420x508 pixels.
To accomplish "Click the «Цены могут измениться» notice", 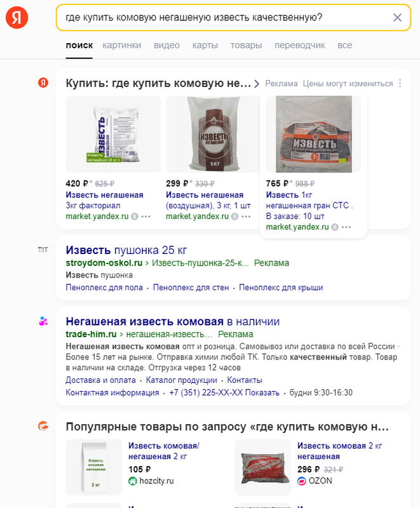I will click(x=348, y=84).
